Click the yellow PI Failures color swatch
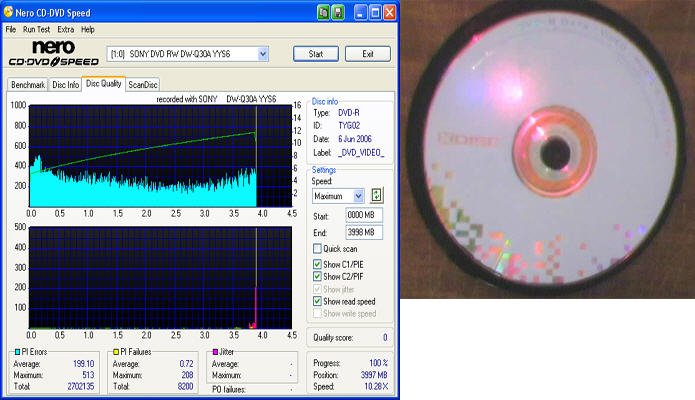Screen dimensions: 695x400 (x=116, y=352)
